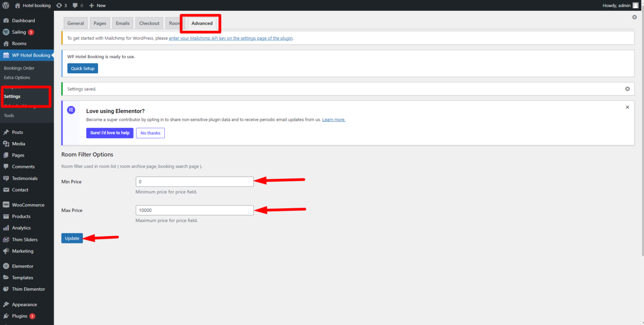Dismiss the Settings saved notice

click(x=627, y=89)
